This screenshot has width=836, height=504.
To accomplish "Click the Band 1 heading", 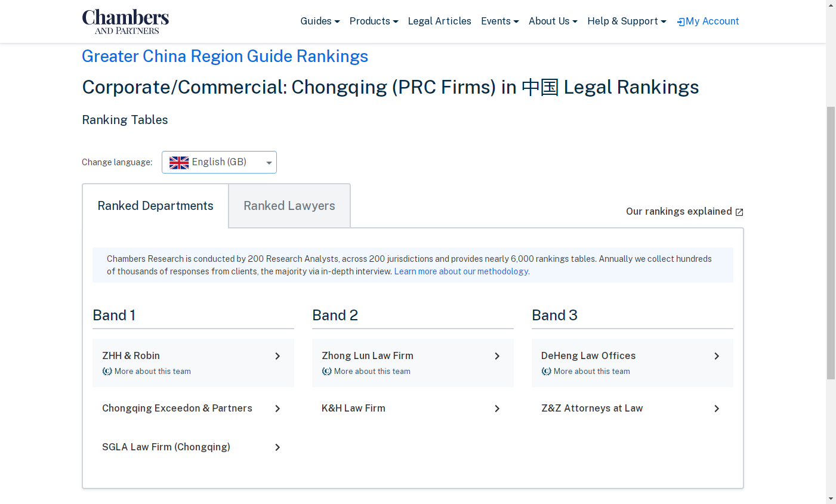I will click(x=114, y=316).
